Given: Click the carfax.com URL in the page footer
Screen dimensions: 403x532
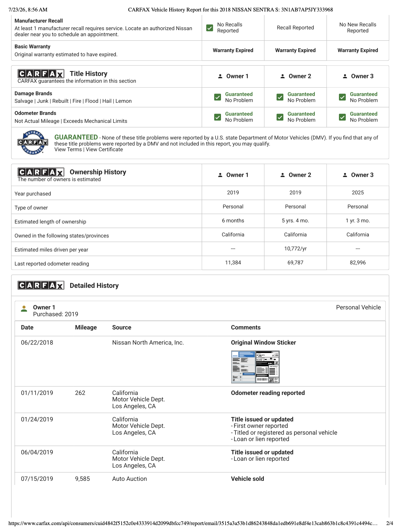Looking at the screenshot, I should tap(193, 523).
